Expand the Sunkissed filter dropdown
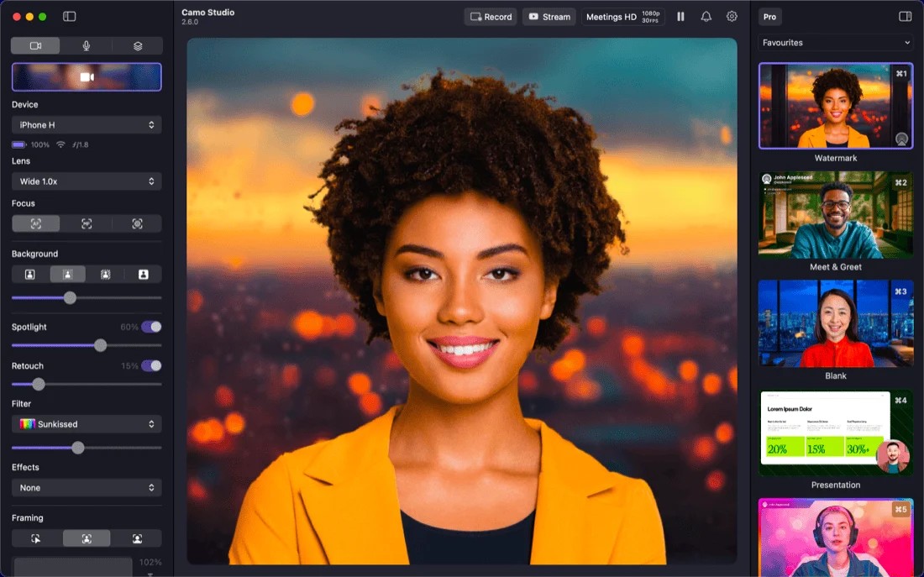Viewport: 924px width, 577px height. tap(87, 423)
